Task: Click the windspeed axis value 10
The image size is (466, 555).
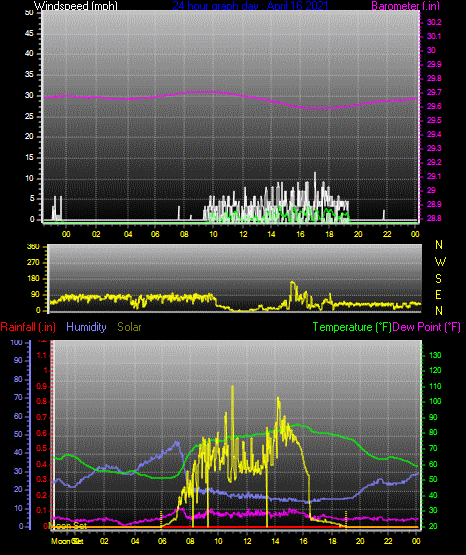Action: pyautogui.click(x=29, y=178)
